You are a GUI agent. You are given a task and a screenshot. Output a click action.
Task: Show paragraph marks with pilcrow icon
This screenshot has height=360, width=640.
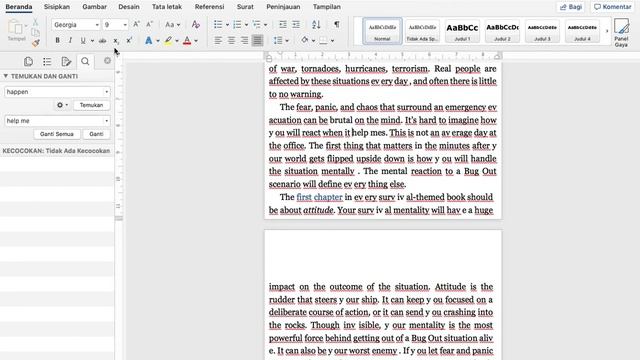click(336, 24)
